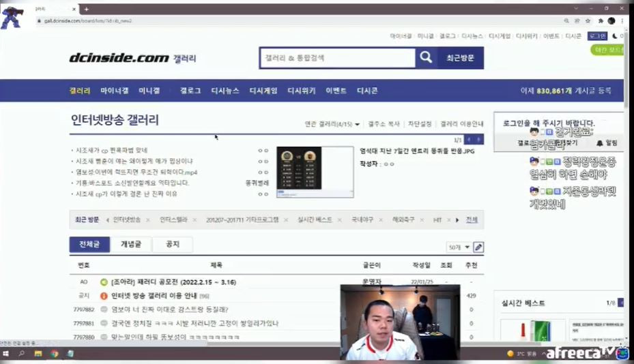This screenshot has width=634, height=364.
Task: Open 디시게임 in the blue navigation bar
Action: pos(263,91)
